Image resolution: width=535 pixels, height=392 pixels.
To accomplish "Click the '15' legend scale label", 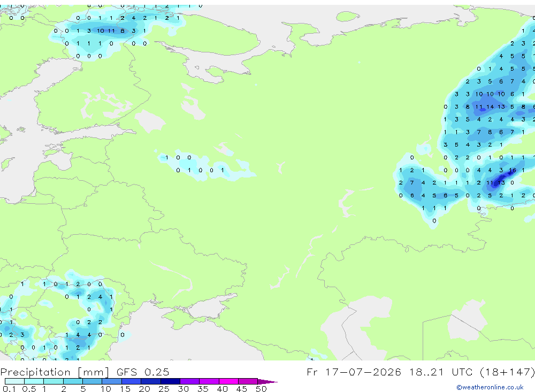I will (125, 389).
